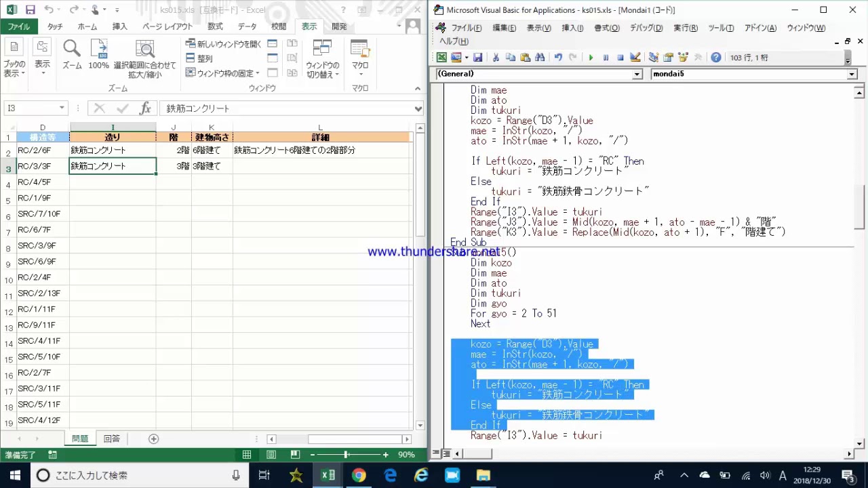Click 新しいウィンドウを開く button

pos(223,43)
